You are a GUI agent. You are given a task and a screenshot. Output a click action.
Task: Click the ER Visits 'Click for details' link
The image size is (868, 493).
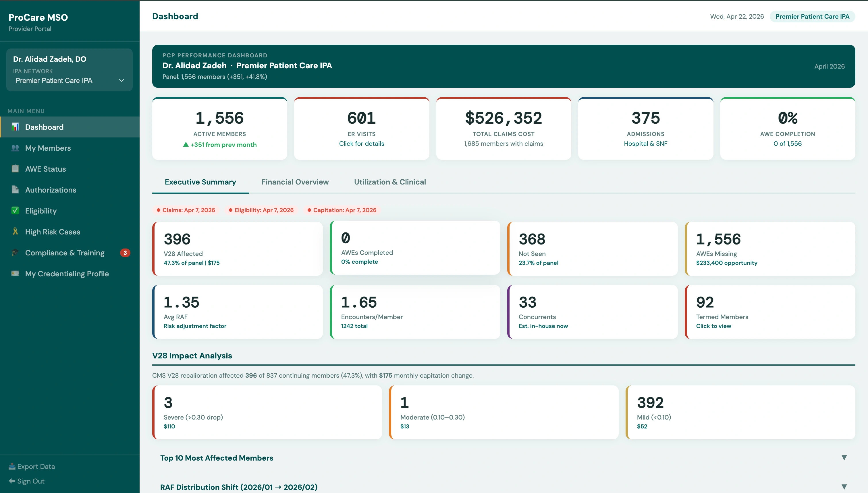[362, 143]
